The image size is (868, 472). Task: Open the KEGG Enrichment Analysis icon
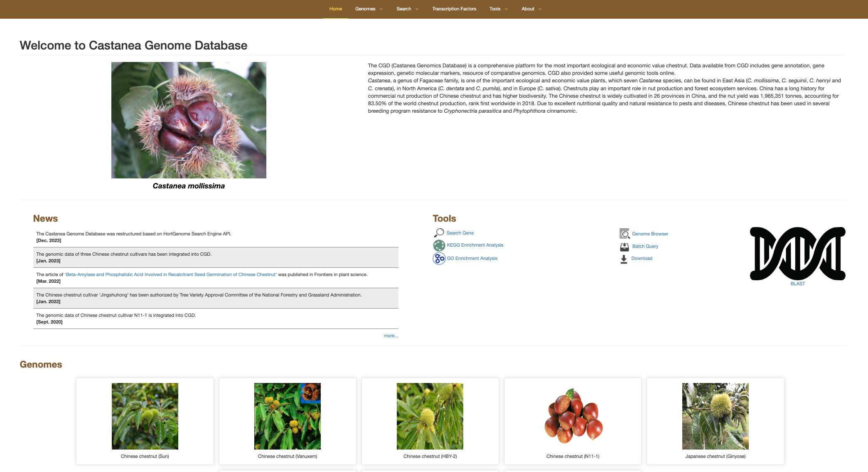tap(439, 245)
